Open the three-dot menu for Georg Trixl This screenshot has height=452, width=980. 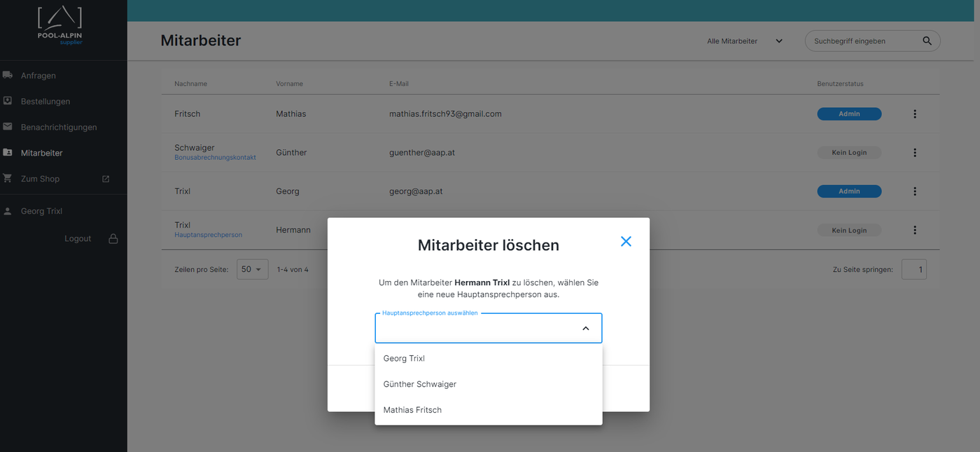[914, 191]
